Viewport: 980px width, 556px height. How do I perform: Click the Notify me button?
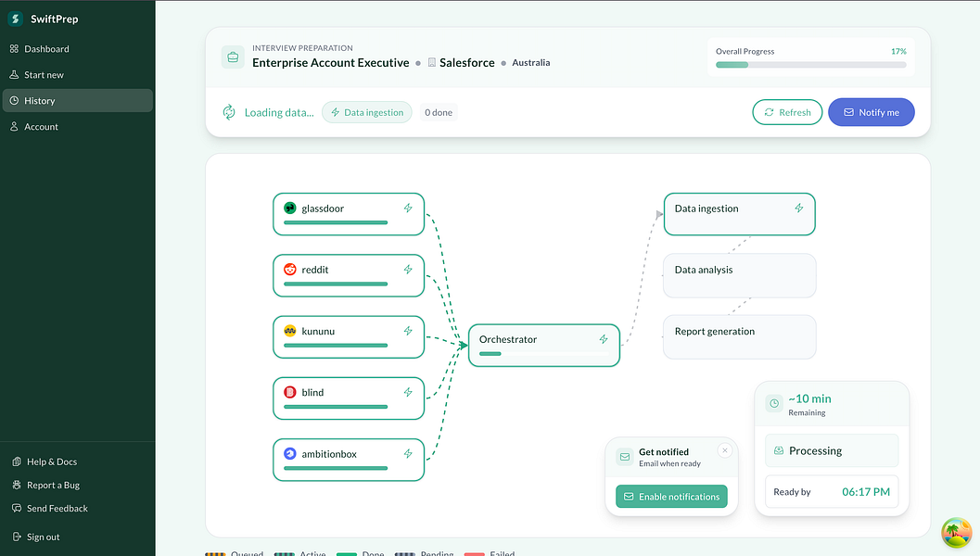pos(872,112)
